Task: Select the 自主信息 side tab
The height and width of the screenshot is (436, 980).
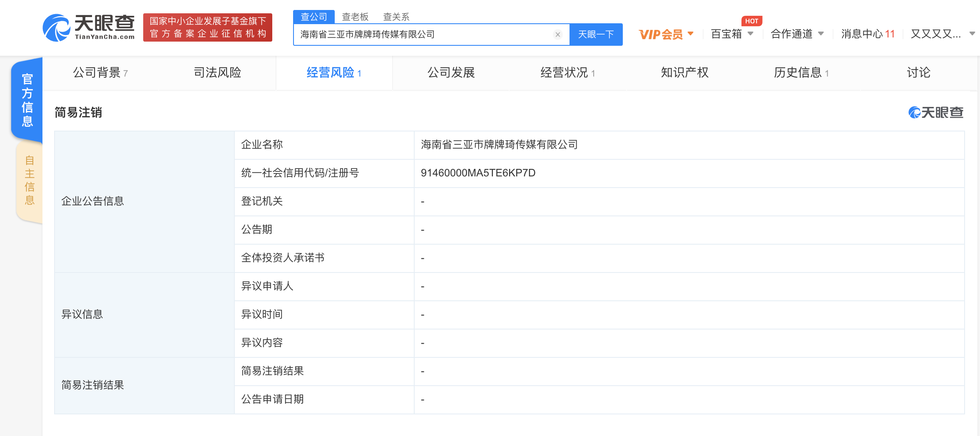Action: [x=29, y=180]
